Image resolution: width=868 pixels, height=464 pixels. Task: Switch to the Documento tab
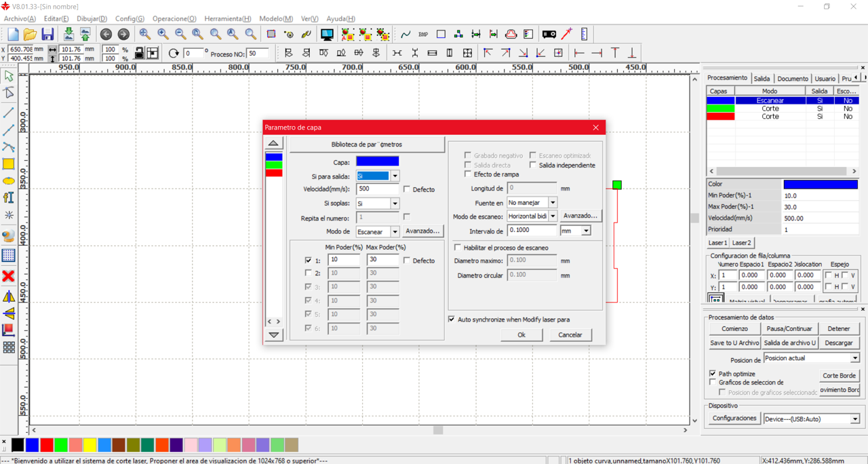click(x=793, y=79)
